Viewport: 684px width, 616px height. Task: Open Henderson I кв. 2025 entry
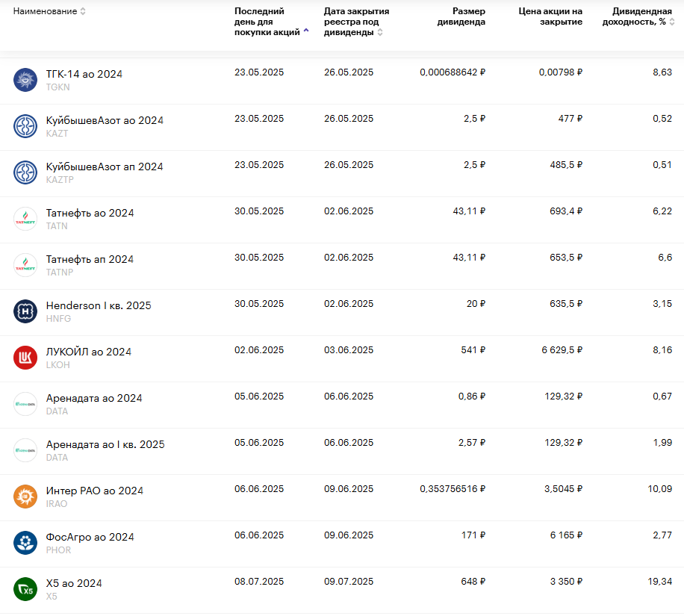click(x=98, y=305)
